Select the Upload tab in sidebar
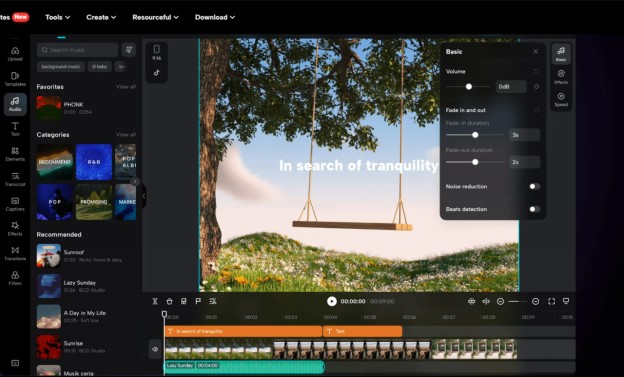This screenshot has height=377, width=624. 15,54
